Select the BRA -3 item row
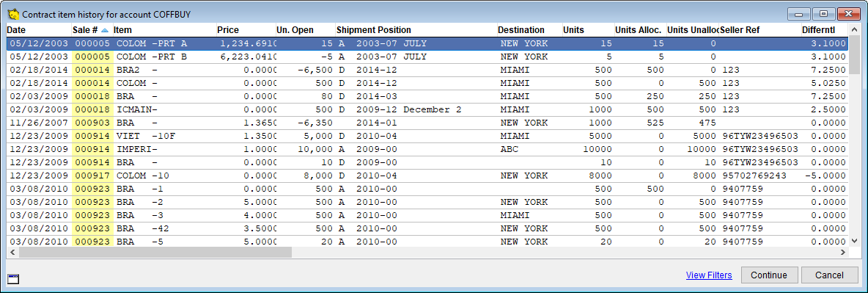Screen dimensions: 868x293 tap(427, 215)
